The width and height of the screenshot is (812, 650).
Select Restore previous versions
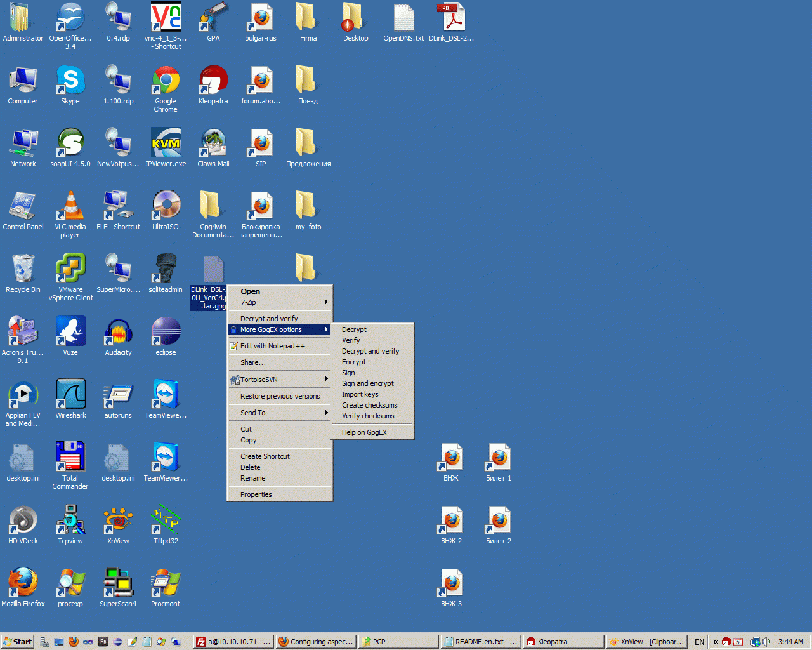point(280,396)
